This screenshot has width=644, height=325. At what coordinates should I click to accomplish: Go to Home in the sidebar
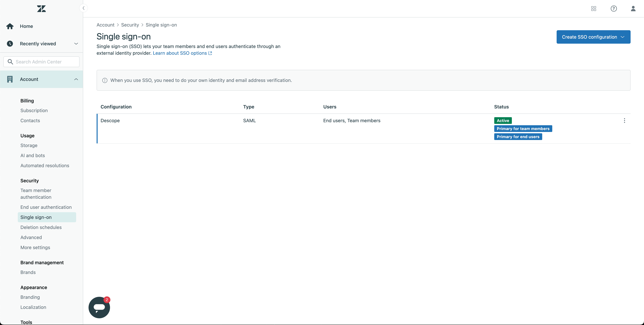coord(26,26)
